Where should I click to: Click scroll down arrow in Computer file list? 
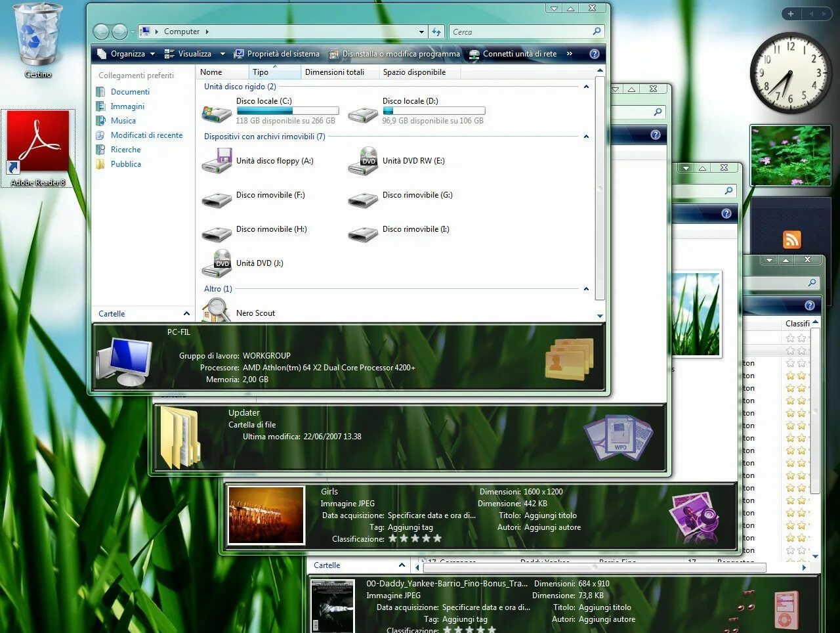(x=600, y=316)
